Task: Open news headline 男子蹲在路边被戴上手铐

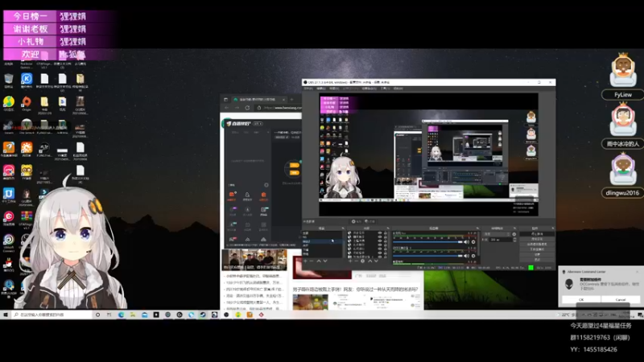Action: point(355,290)
